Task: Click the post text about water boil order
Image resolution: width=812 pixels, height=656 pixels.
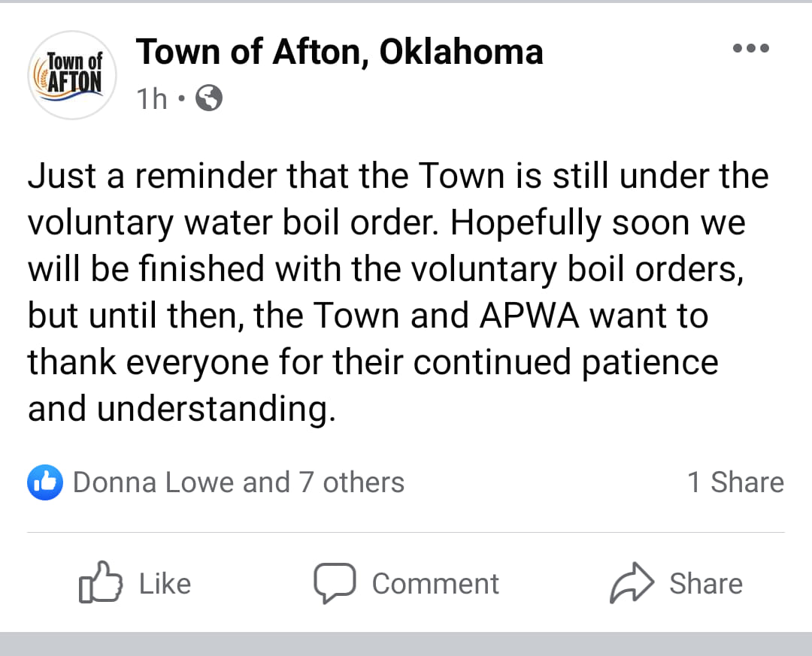Action: coord(398,292)
